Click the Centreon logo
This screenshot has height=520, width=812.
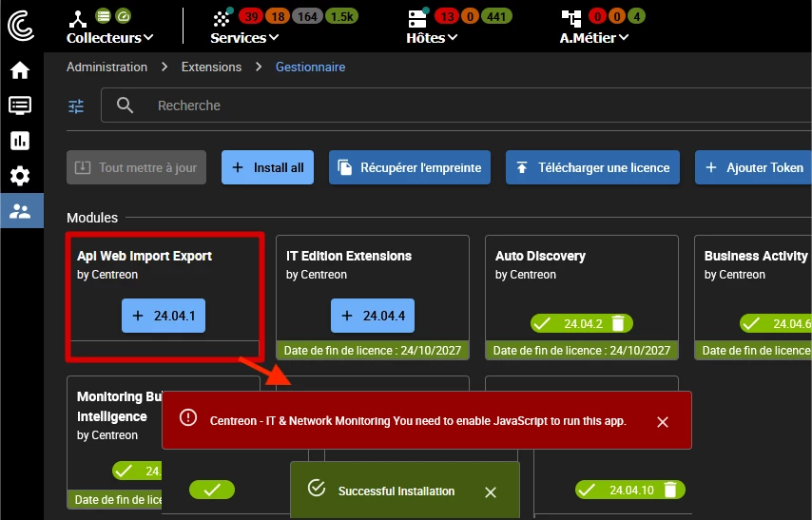(x=21, y=26)
